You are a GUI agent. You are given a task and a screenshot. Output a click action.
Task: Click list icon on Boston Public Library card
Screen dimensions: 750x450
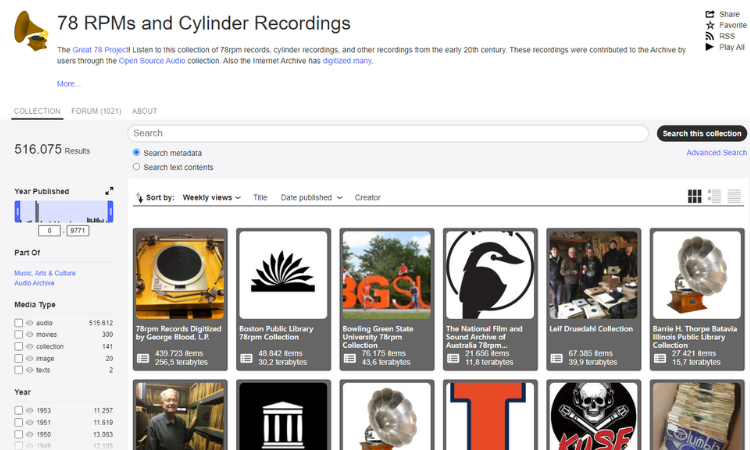[246, 358]
